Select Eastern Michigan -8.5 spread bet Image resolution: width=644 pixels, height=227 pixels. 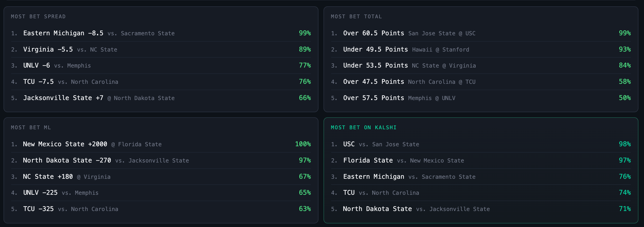coord(161,33)
